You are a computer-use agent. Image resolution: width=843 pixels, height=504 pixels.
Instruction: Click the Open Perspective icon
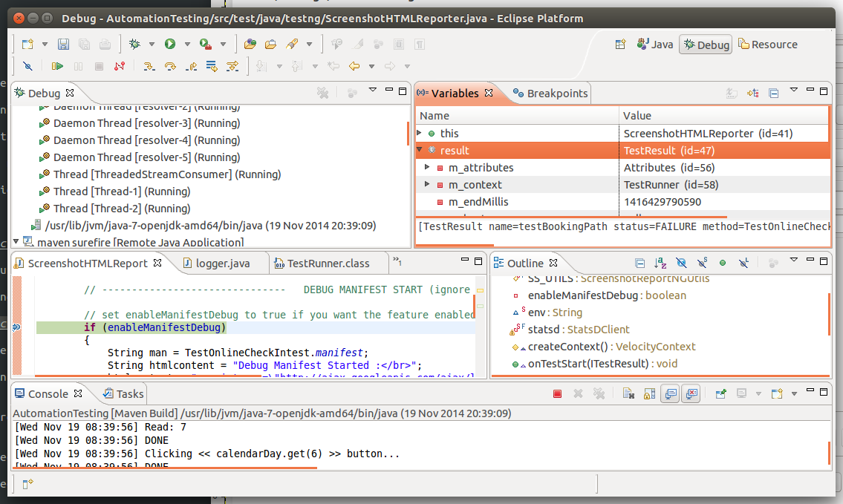coord(620,45)
